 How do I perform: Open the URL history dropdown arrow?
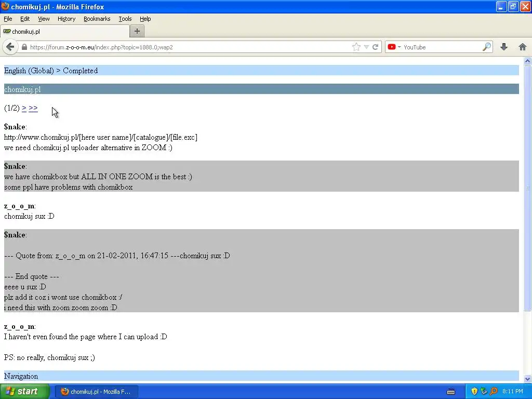pos(366,47)
